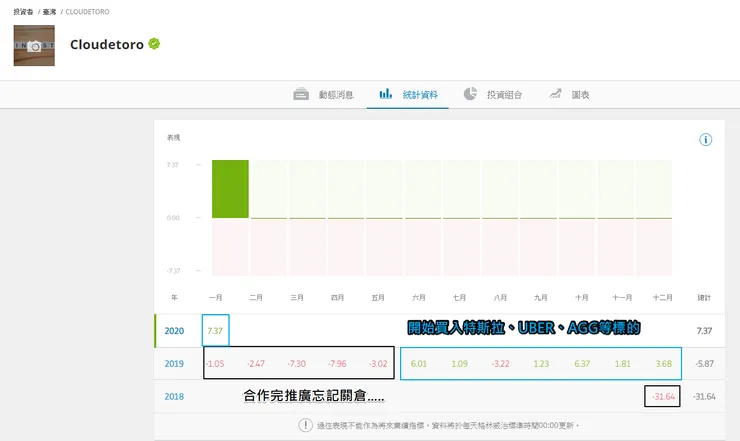Click the CLOUDETORO breadcrumb link

87,12
